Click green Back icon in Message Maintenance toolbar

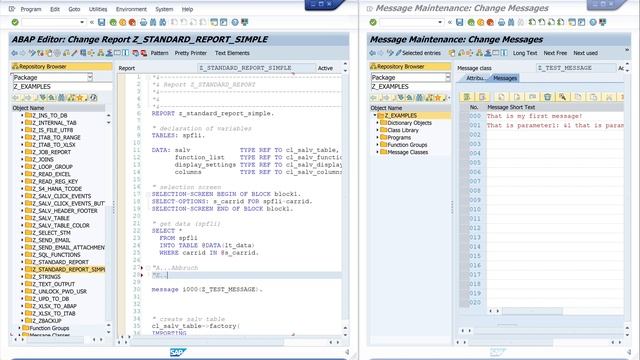[x=471, y=22]
